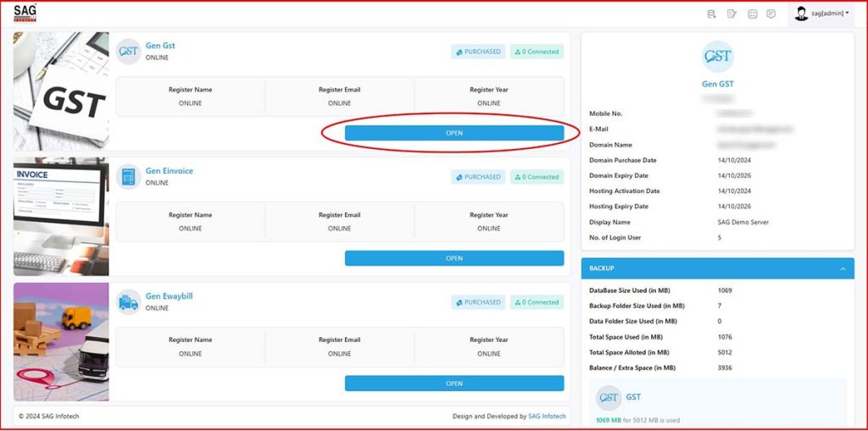Viewport: 868px width, 431px height.
Task: Open the GST product thumbnail image
Action: 61,91
